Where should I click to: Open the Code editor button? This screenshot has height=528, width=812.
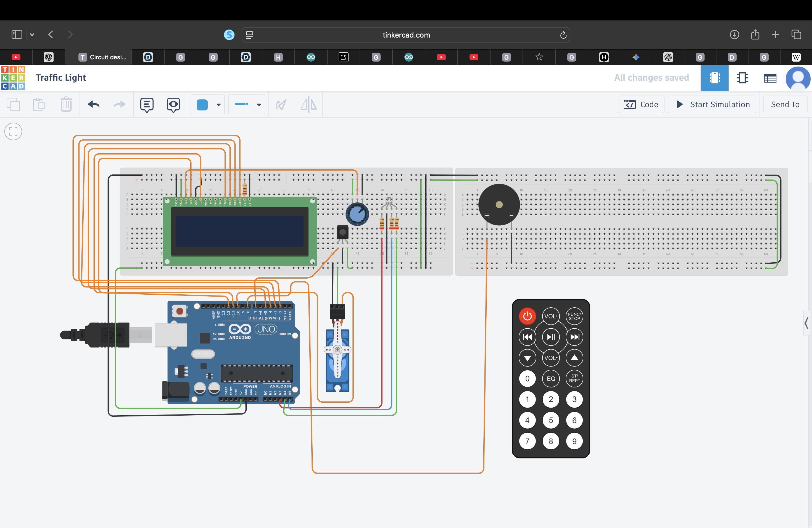(x=641, y=104)
